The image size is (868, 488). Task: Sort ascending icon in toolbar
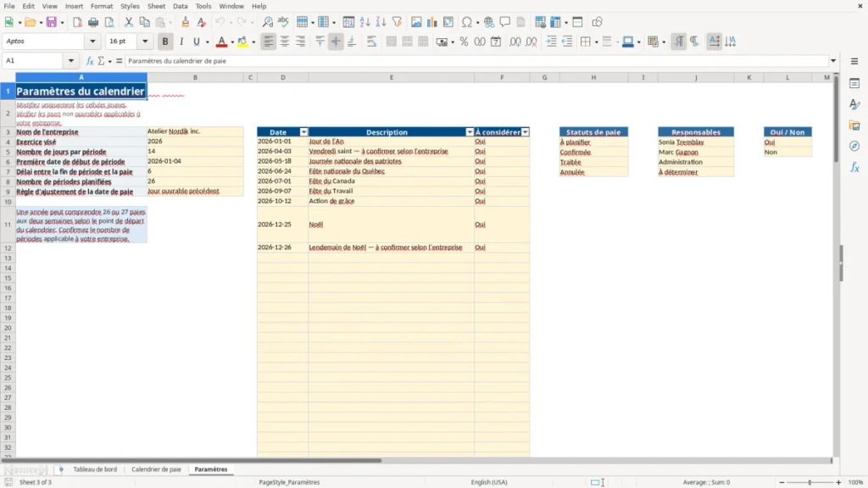point(364,22)
